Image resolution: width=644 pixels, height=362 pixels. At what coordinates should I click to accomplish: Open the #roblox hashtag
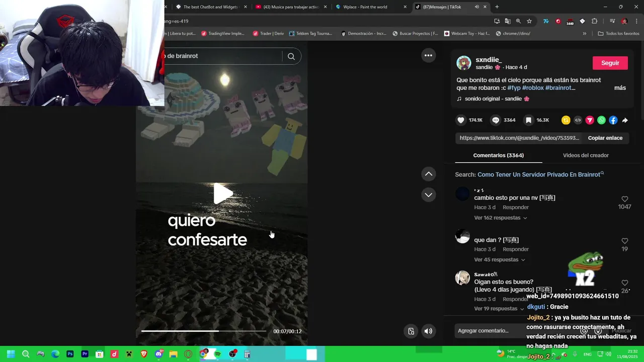533,87
